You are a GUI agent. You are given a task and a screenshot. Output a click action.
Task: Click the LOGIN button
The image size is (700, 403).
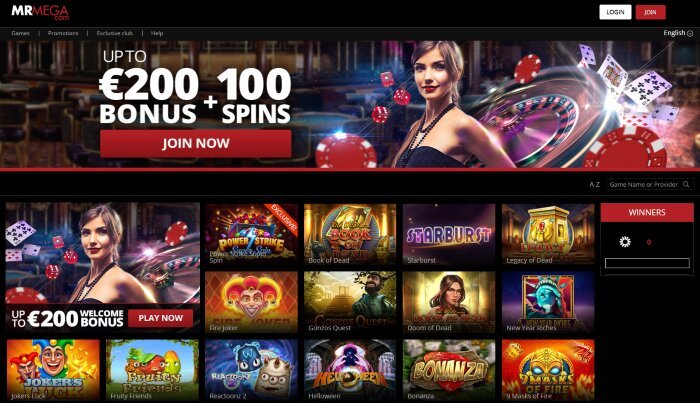(615, 12)
